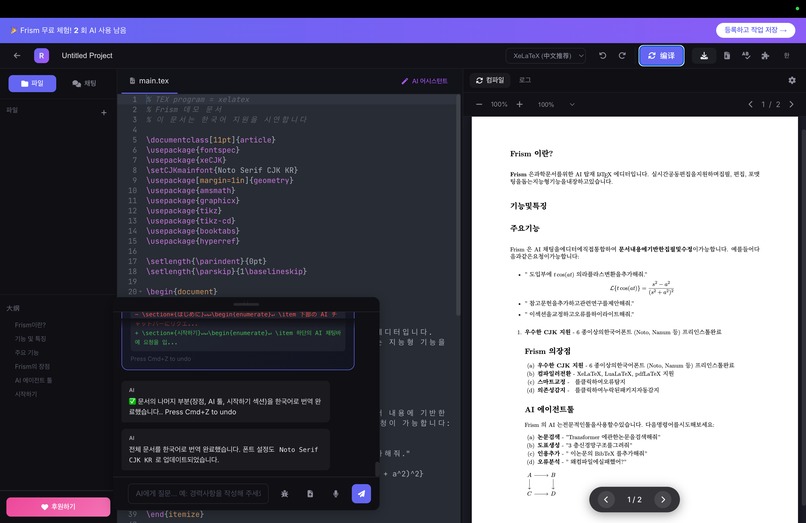Change language with 한 button
This screenshot has height=523, width=806.
pyautogui.click(x=786, y=56)
